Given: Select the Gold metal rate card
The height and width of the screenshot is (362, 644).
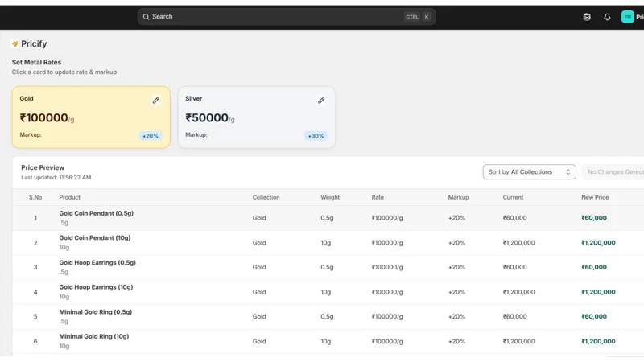Looking at the screenshot, I should click(x=91, y=117).
